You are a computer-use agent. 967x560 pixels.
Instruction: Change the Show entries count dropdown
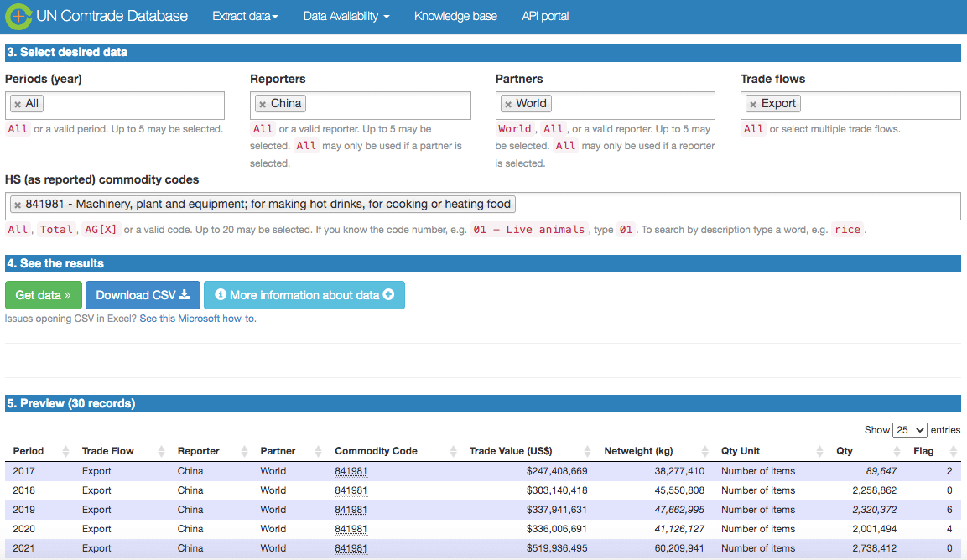909,429
